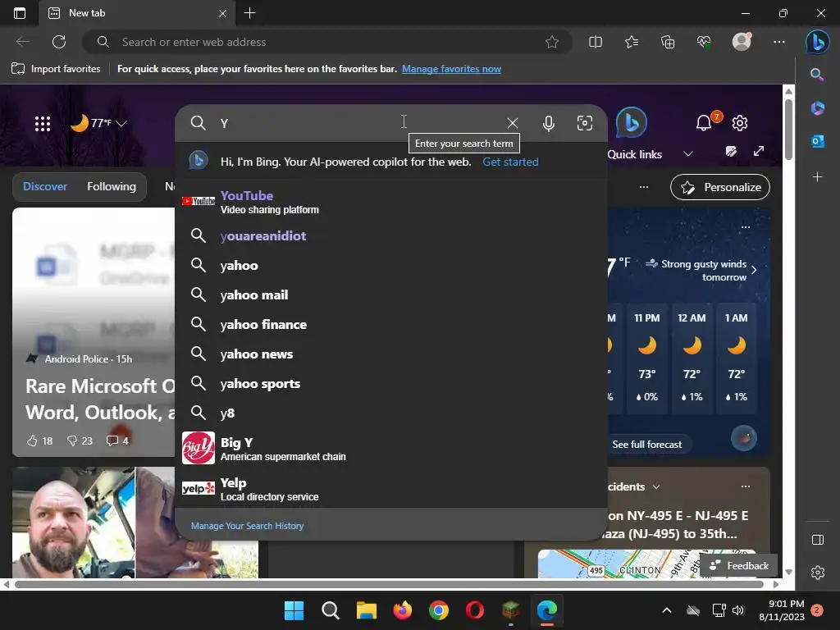Open traffic card more options ellipsis

(x=745, y=486)
